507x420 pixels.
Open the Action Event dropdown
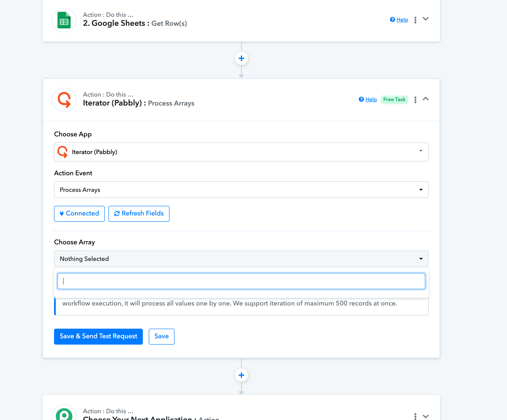point(241,190)
